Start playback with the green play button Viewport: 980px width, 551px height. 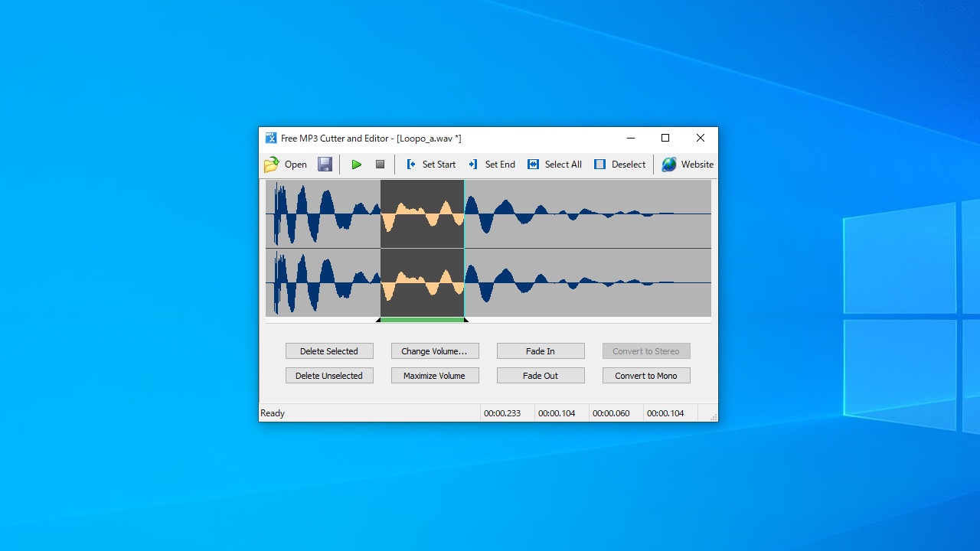click(356, 165)
